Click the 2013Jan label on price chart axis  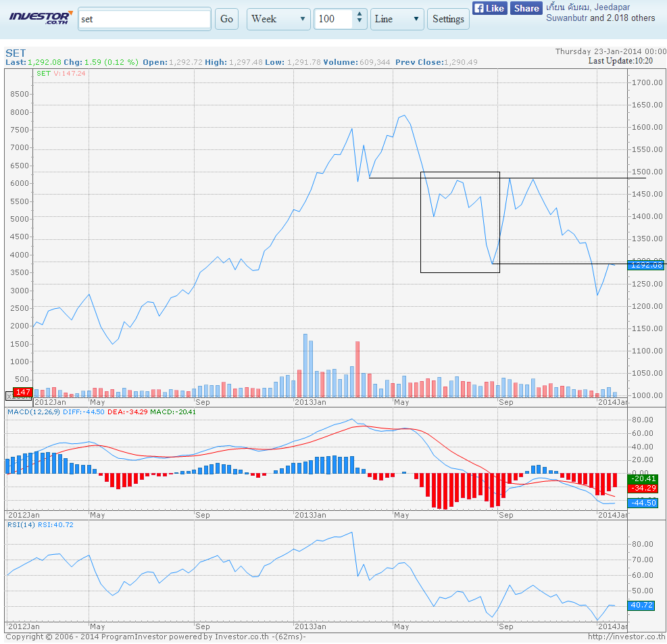[x=311, y=402]
